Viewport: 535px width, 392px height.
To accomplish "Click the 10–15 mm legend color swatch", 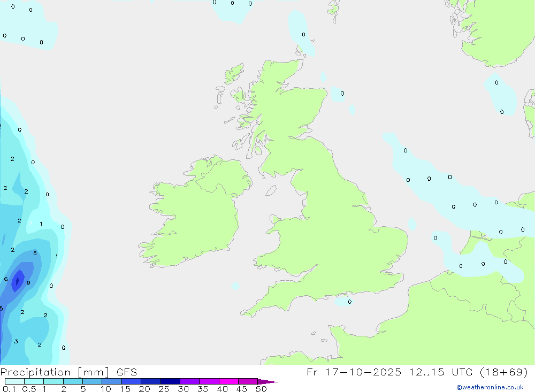I will pos(112,381).
